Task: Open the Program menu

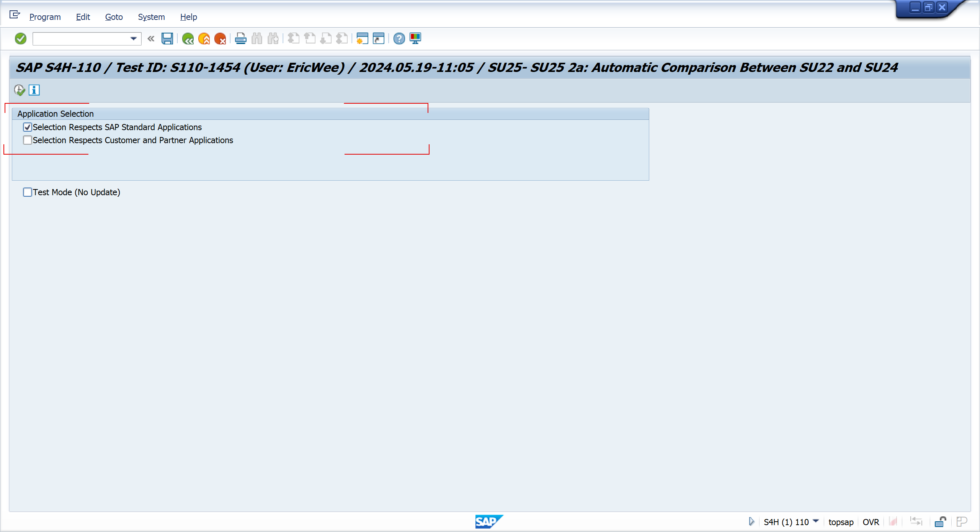Action: pos(45,17)
